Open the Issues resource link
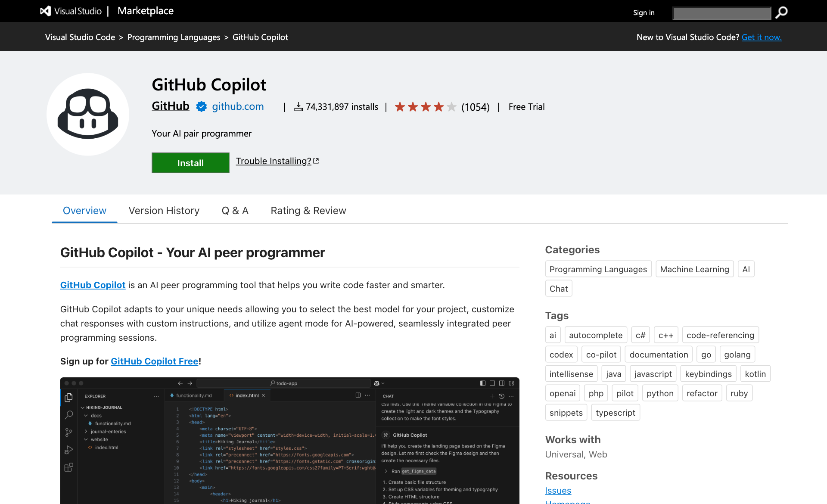Screen dimensions: 827x504 [x=558, y=491]
